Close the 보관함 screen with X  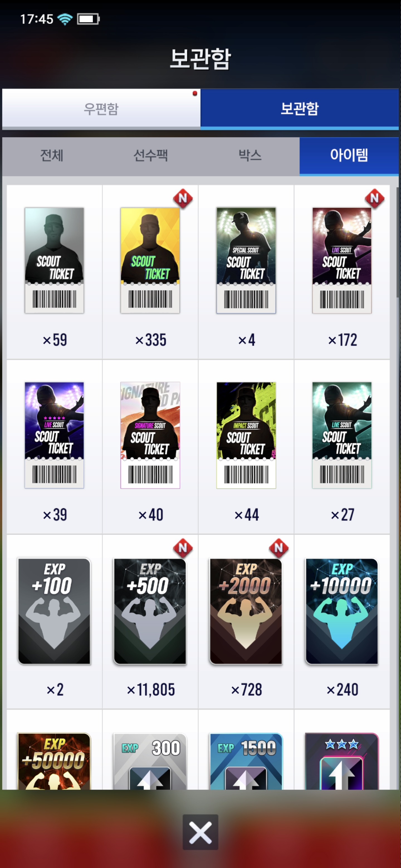(200, 832)
